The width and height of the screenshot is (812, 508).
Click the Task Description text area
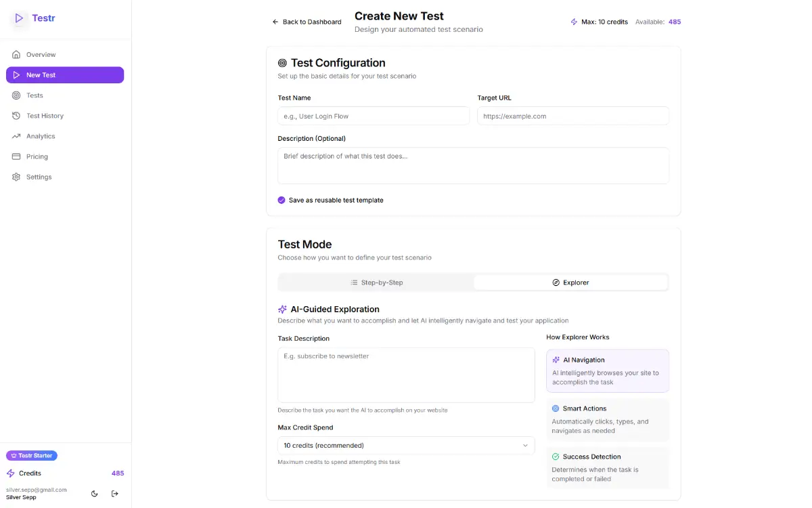406,375
